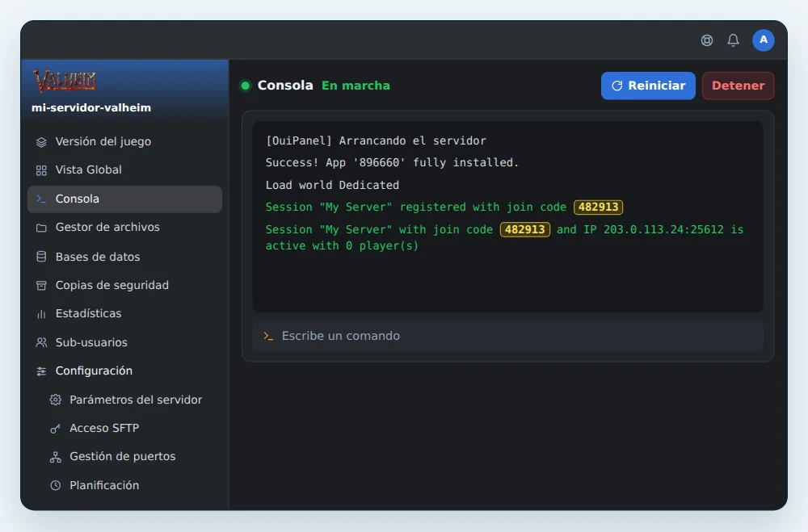Click the '[OuiPanel] Arrancando el servidor' log line
The width and height of the screenshot is (808, 532).
click(x=376, y=140)
